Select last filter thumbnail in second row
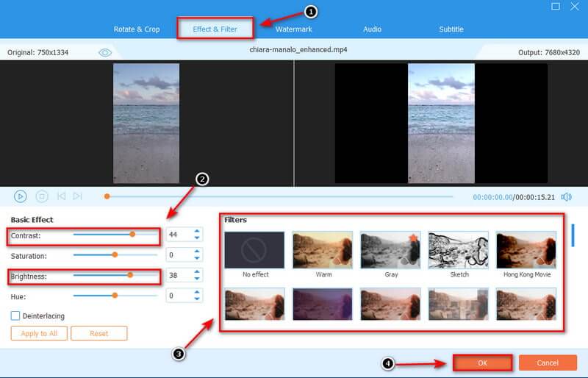The image size is (588, 378). pyautogui.click(x=526, y=304)
